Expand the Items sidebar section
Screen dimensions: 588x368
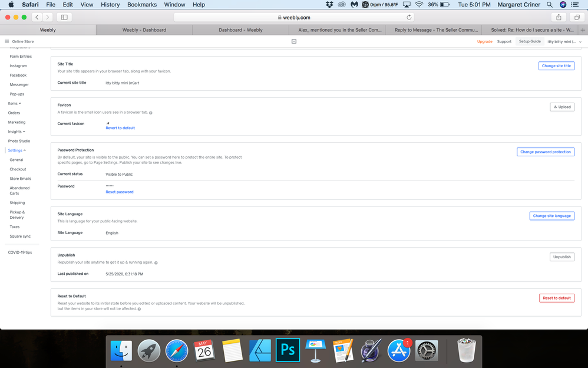click(15, 103)
